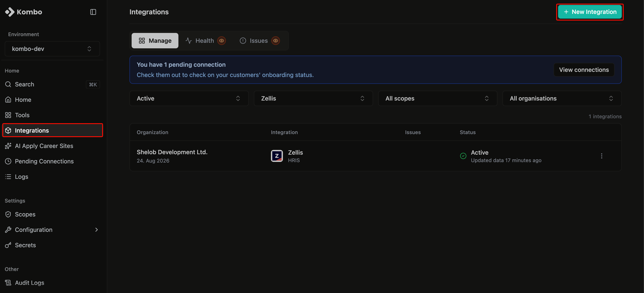
Task: Click the Organization column header
Action: tap(153, 132)
